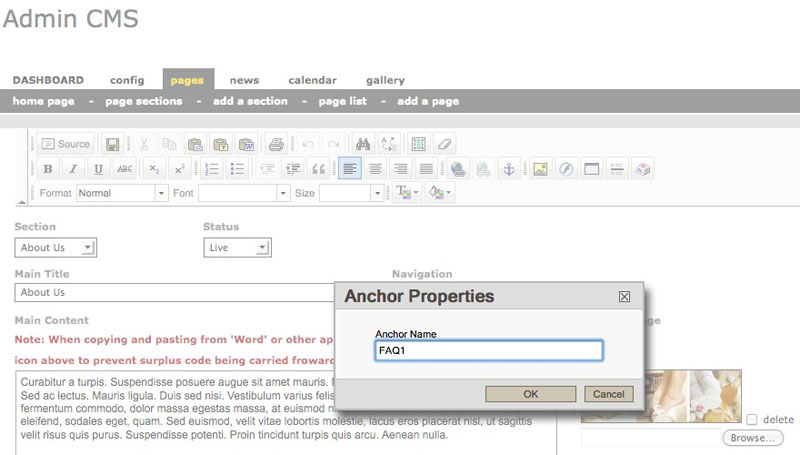
Task: Click the Anchor icon in toolbar
Action: click(508, 169)
